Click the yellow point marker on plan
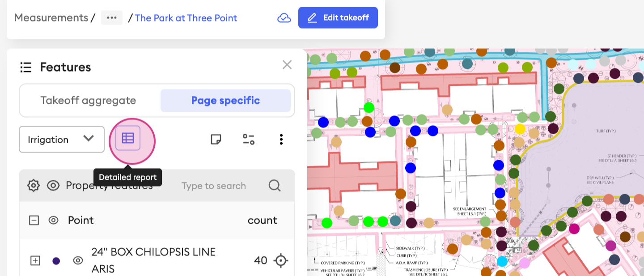 pyautogui.click(x=520, y=129)
